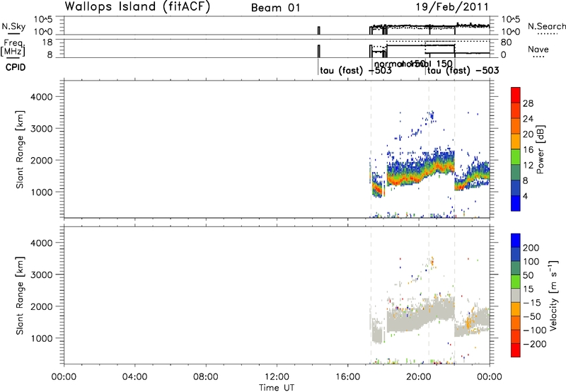The width and height of the screenshot is (566, 392).
Task: Click the date '19/Feb/2011'
Action: pos(452,7)
